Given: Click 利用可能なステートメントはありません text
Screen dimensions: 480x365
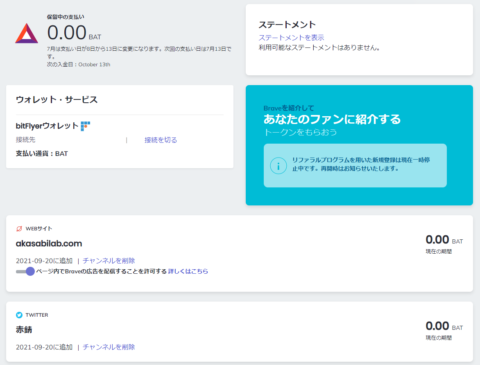Looking at the screenshot, I should (319, 48).
